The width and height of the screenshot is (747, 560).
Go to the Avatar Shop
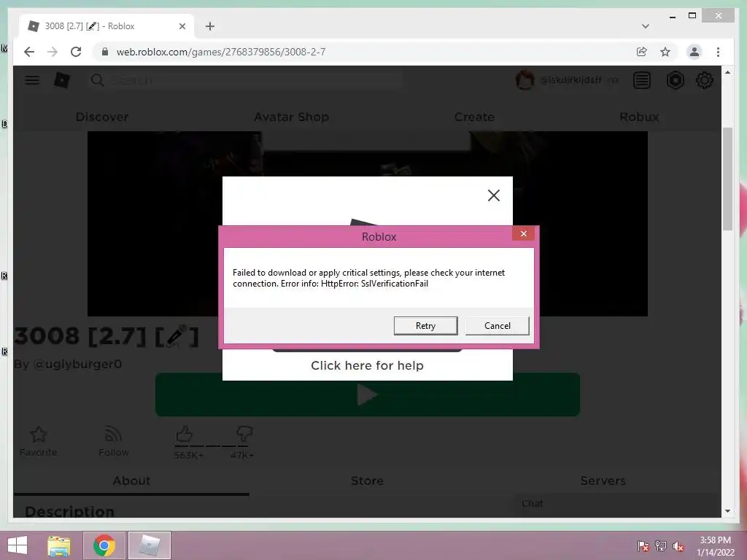[292, 117]
